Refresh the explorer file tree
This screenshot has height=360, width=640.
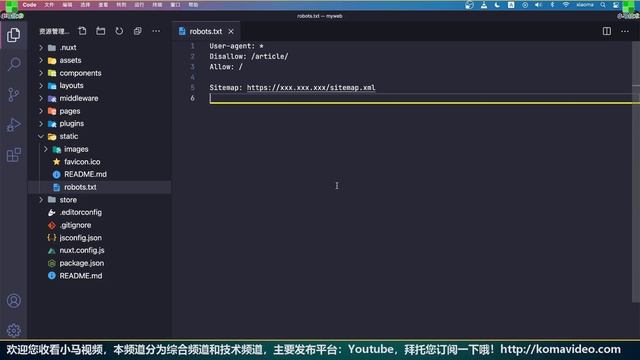[119, 31]
